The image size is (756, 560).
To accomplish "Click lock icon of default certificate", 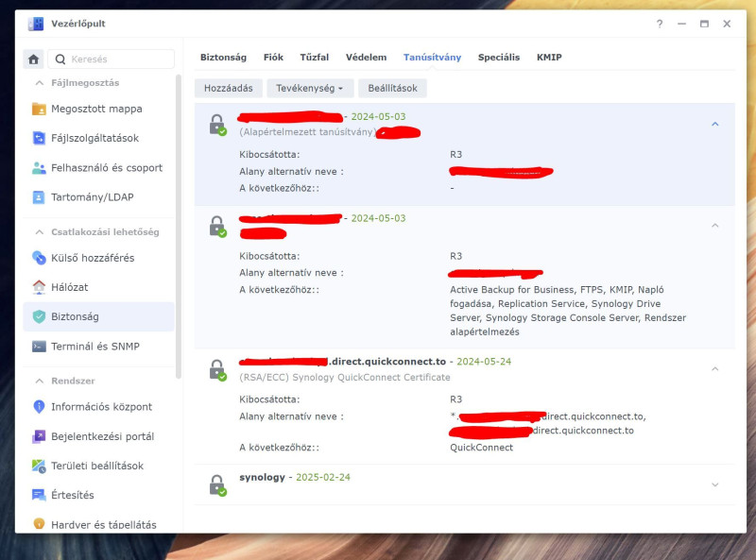I will [x=217, y=125].
